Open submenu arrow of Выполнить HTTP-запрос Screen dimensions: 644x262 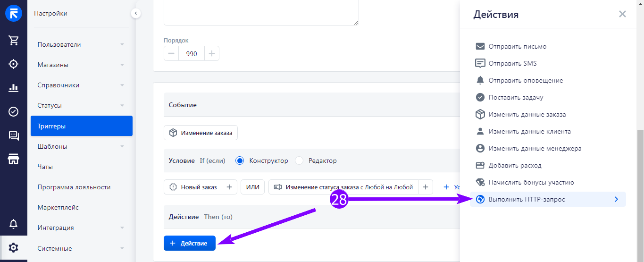tap(616, 199)
